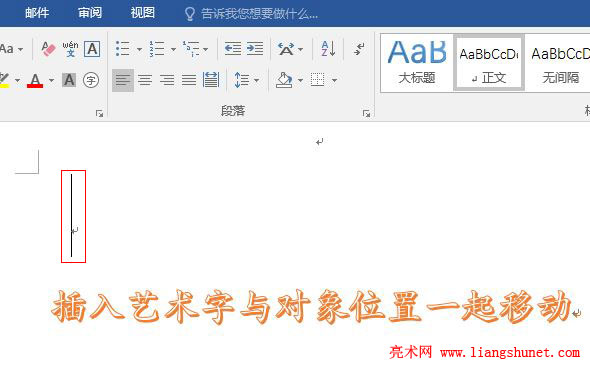The height and width of the screenshot is (367, 590).
Task: Click the Enclose Characters (字) icon
Action: (91, 80)
